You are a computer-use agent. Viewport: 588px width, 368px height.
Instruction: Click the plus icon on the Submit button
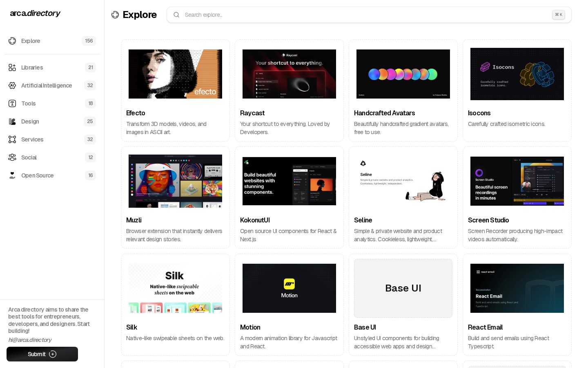click(x=53, y=354)
